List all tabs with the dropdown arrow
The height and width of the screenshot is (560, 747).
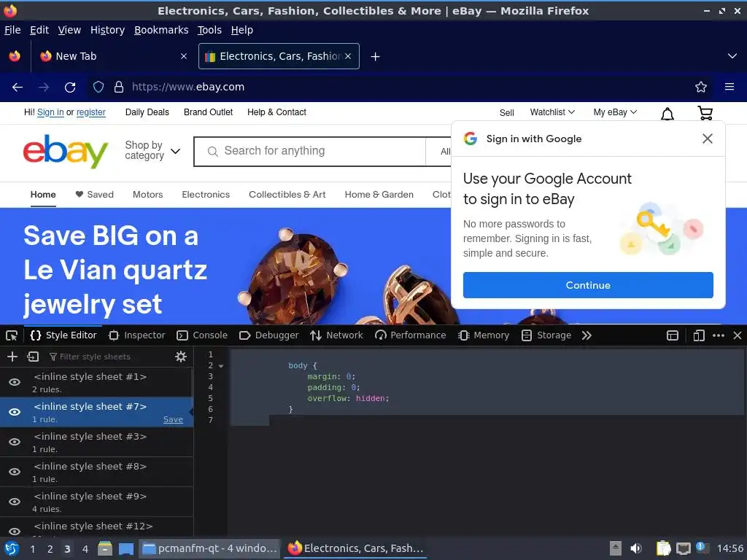point(732,56)
